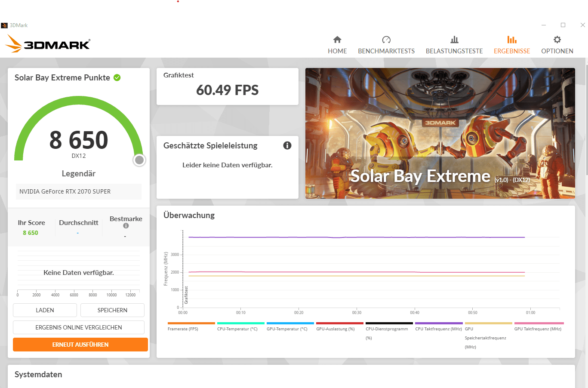Click the score gauge end knob
The width and height of the screenshot is (588, 388).
pyautogui.click(x=139, y=160)
